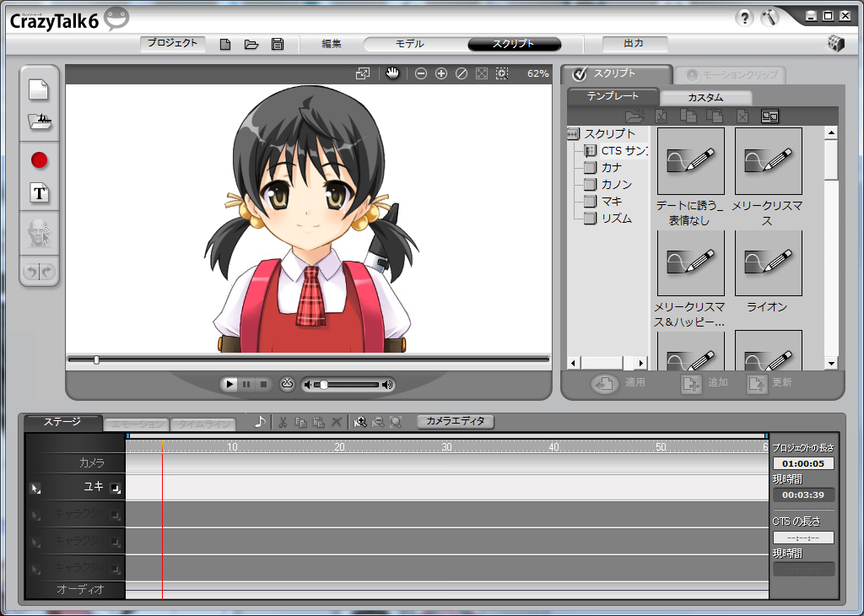Switch to the ステージ tab
Image resolution: width=864 pixels, height=616 pixels.
click(62, 422)
